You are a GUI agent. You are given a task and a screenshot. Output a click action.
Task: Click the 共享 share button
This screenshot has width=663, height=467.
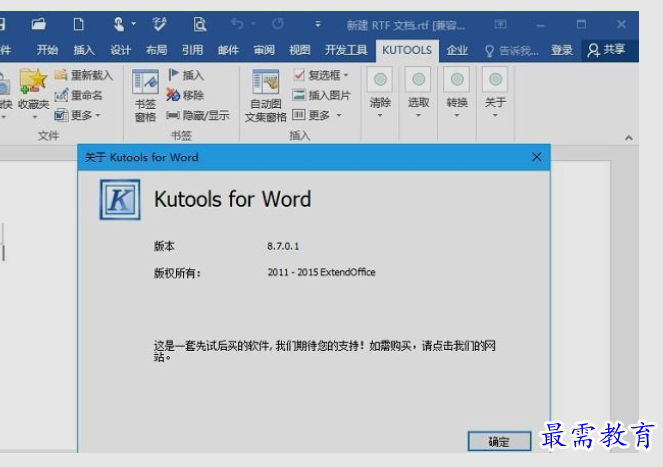[606, 50]
